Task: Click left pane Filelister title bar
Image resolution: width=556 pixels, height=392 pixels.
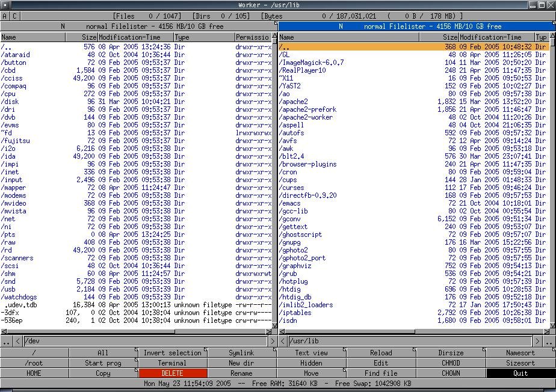Action: [138, 26]
